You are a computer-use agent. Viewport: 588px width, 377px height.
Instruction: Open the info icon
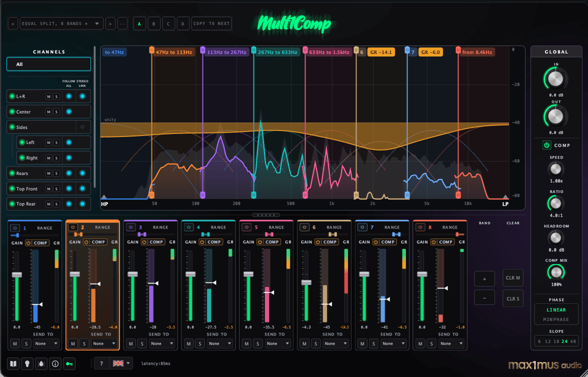point(55,363)
